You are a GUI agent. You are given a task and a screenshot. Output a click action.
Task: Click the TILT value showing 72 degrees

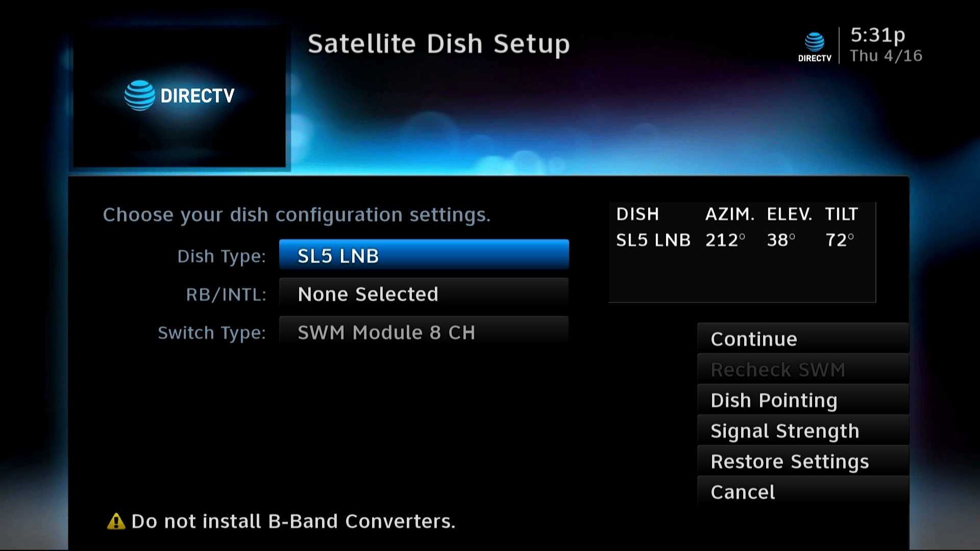tap(839, 239)
